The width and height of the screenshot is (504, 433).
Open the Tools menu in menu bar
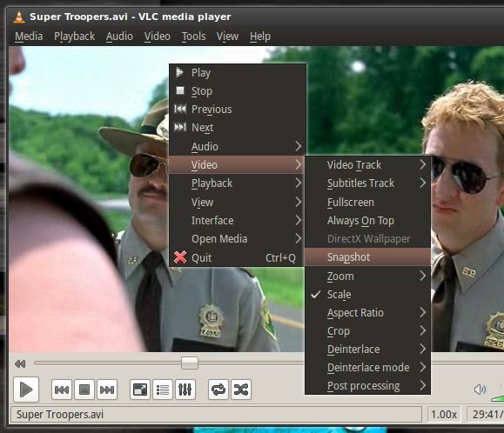(x=193, y=37)
